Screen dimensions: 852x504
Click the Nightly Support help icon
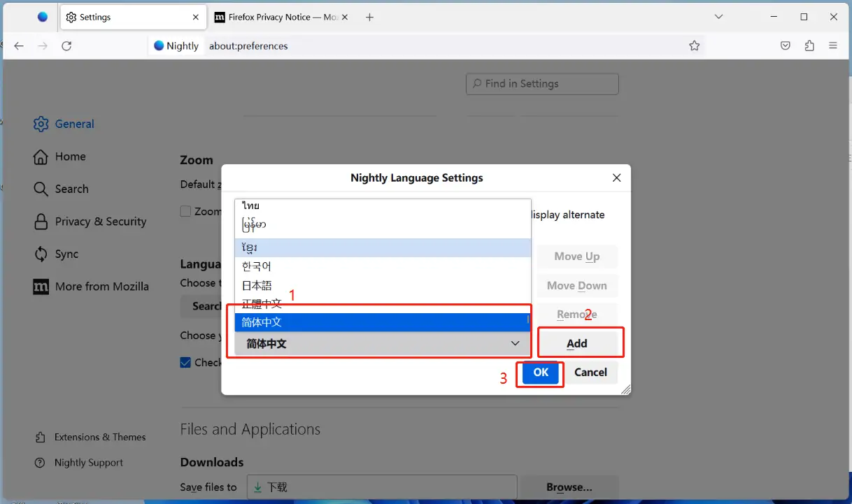click(x=41, y=463)
